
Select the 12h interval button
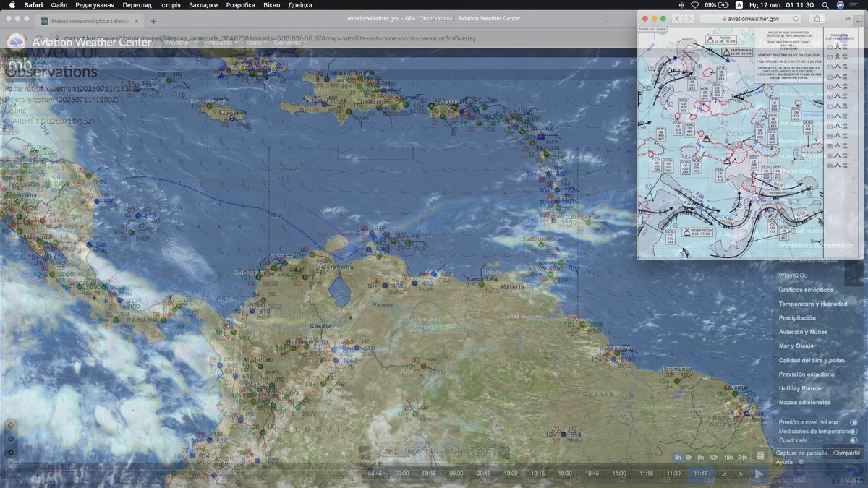click(x=714, y=458)
